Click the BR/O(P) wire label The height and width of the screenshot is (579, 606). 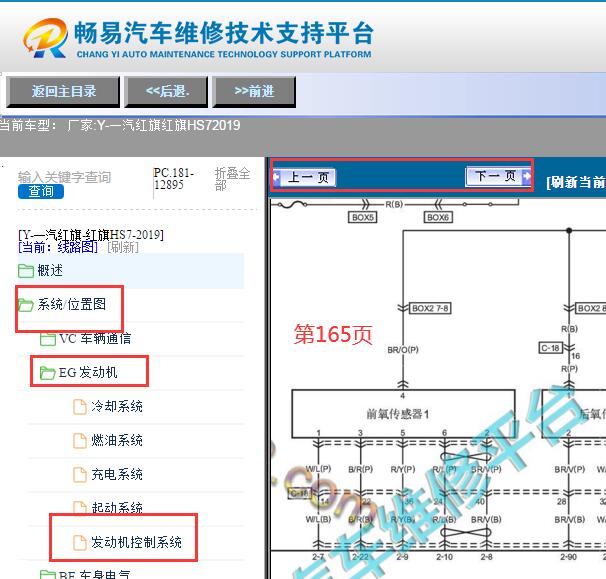[x=403, y=350]
